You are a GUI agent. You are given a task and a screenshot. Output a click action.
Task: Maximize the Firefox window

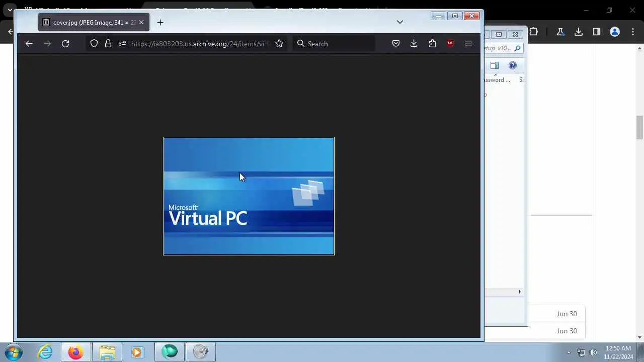(455, 16)
